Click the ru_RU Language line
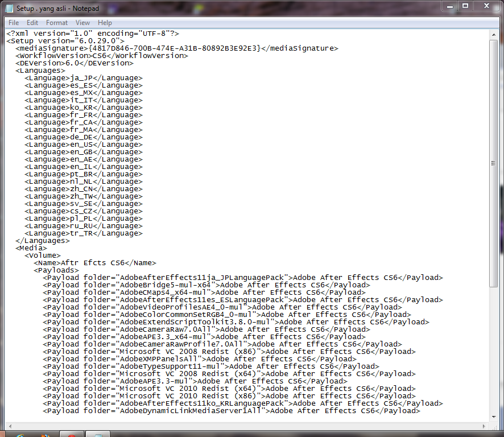Screen dimensions: 504x437 click(x=84, y=226)
